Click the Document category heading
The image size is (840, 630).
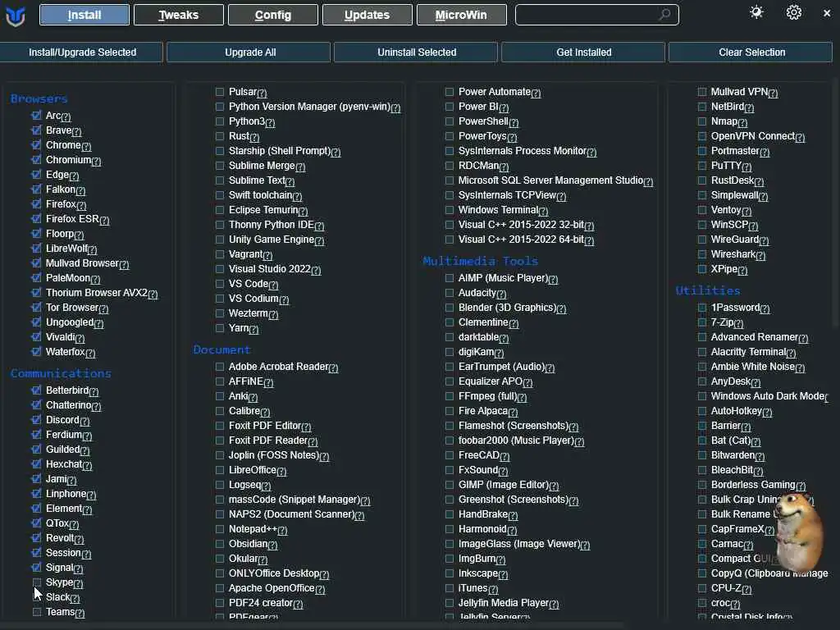[221, 349]
